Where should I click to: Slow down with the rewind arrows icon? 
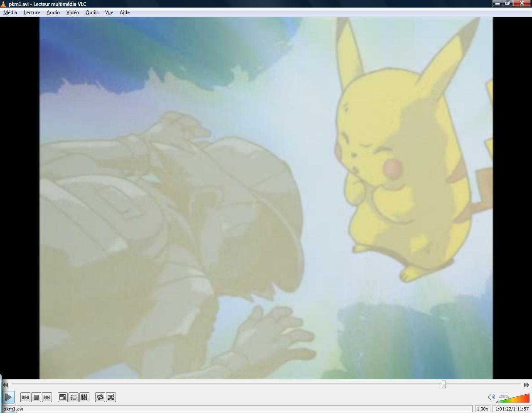[5, 385]
